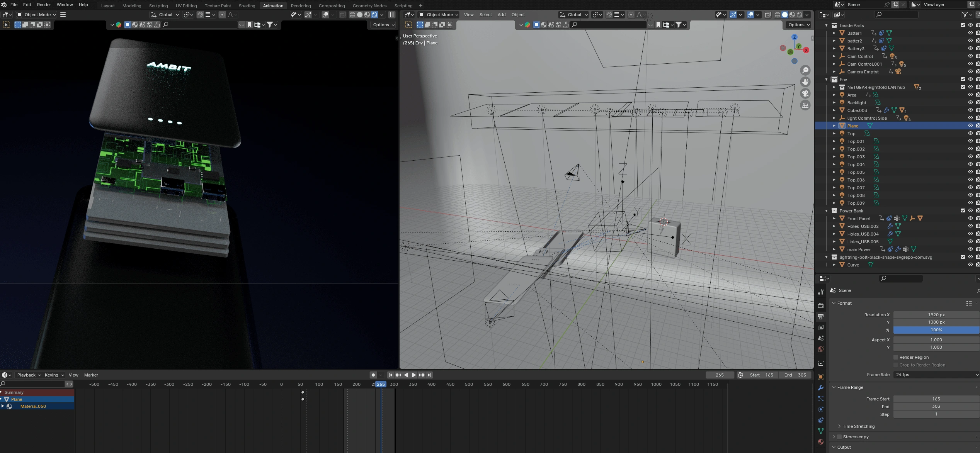Click the resolution percentage 100% slider

[x=936, y=330]
